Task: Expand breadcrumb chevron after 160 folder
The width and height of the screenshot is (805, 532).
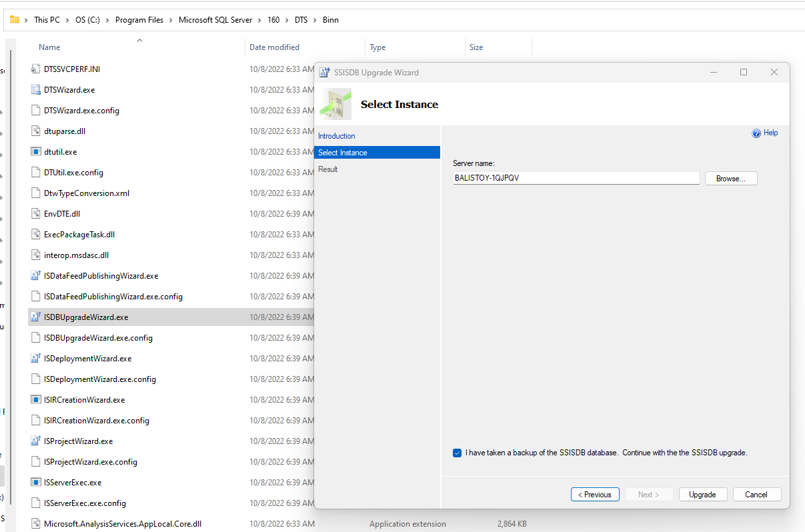Action: [287, 20]
